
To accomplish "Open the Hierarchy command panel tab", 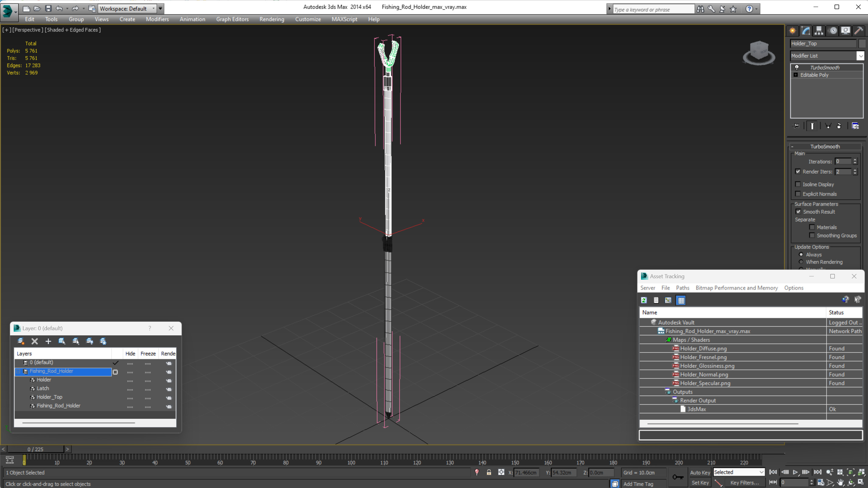I will pos(819,31).
